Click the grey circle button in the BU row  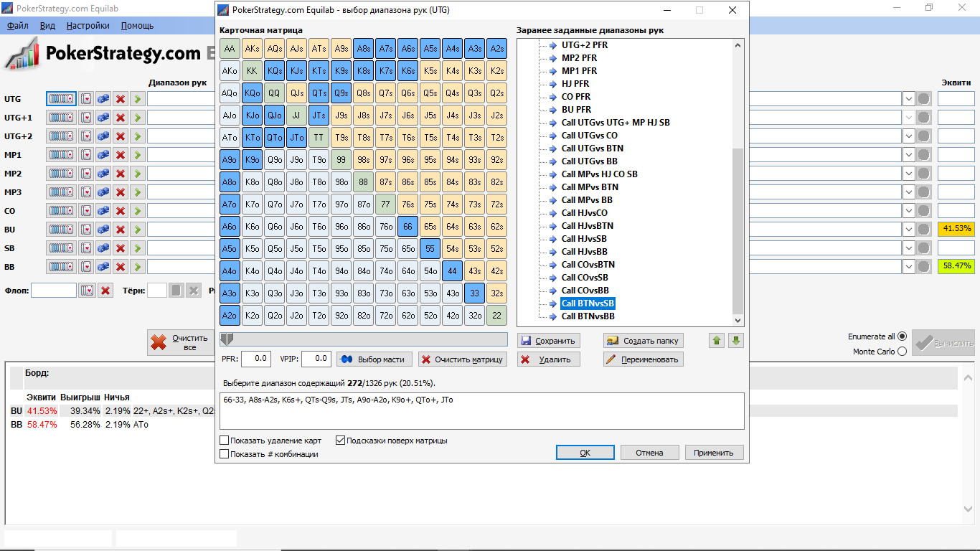coord(924,229)
